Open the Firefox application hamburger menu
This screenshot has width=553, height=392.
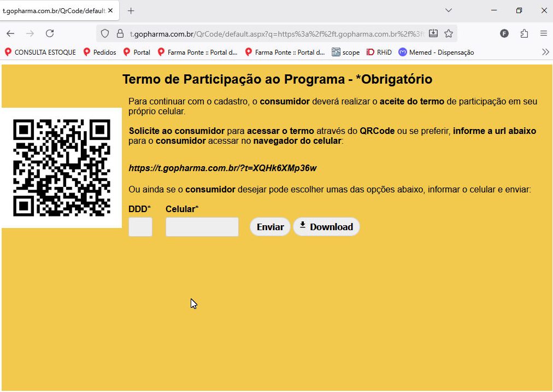coord(544,33)
